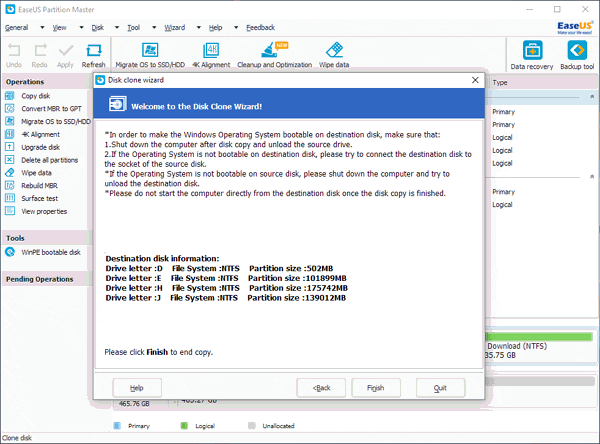Select Drive letter :E partition line

click(x=226, y=278)
